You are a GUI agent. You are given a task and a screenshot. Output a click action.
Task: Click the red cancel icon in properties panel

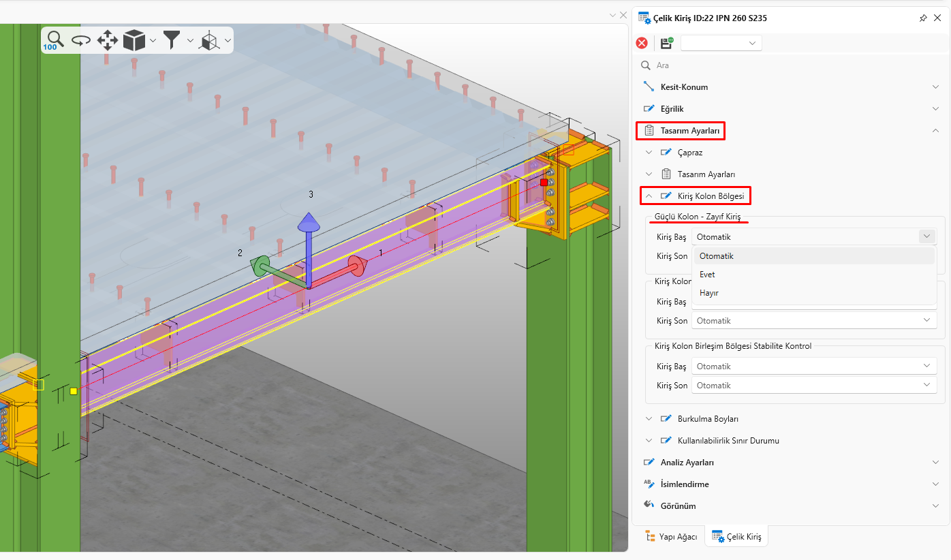click(x=642, y=43)
